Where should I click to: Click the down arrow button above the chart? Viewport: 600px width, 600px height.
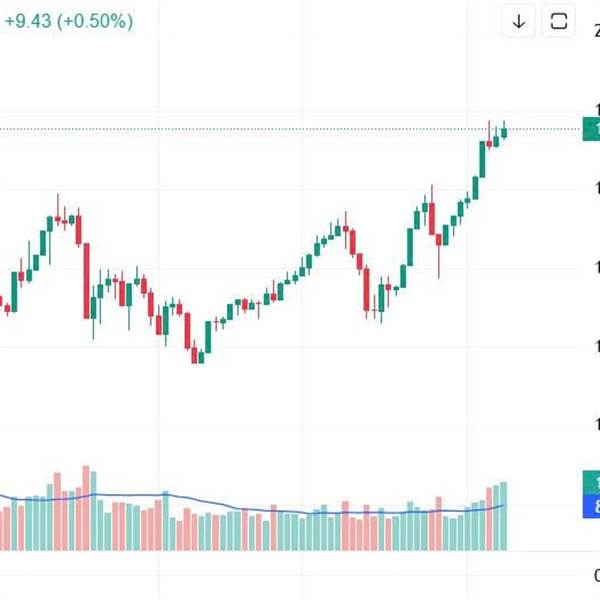(519, 22)
